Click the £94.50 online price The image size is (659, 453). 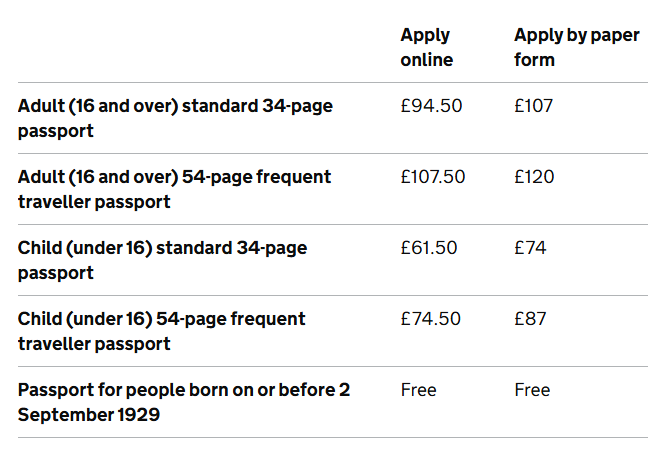(x=431, y=106)
